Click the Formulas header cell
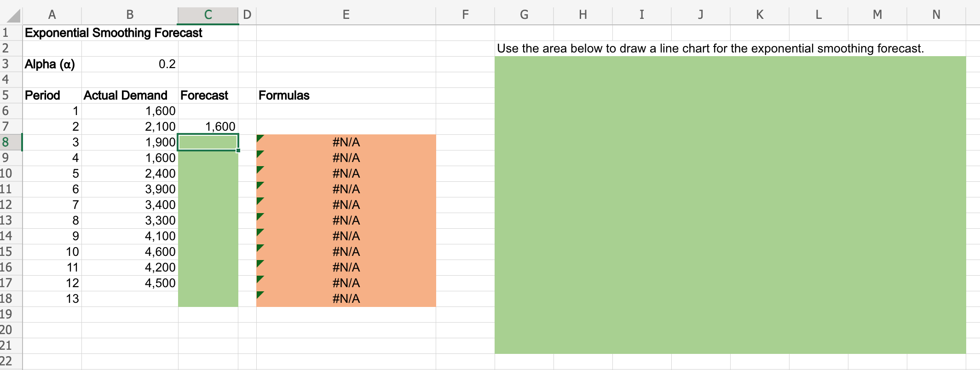 (x=346, y=95)
